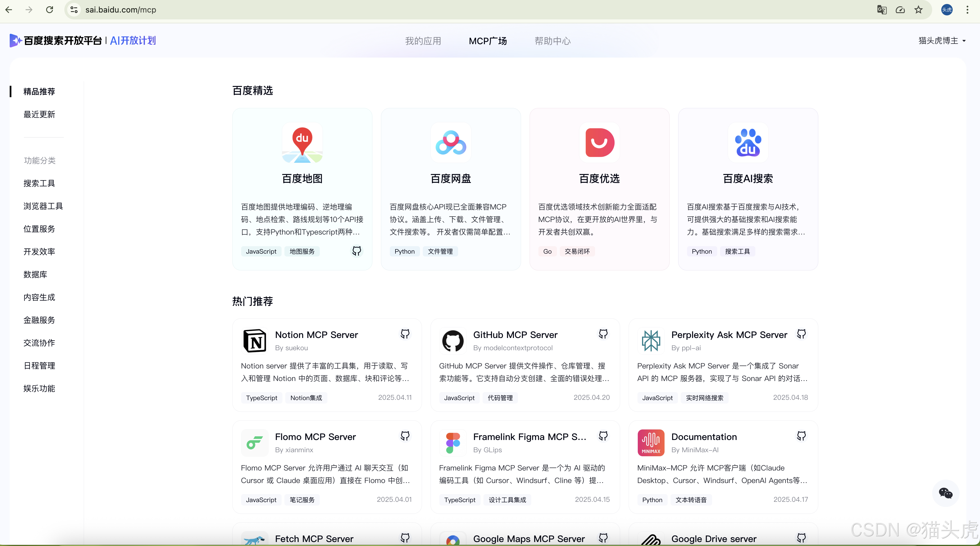The image size is (980, 546).
Task: Click the WeChat floating contact icon
Action: click(x=945, y=493)
